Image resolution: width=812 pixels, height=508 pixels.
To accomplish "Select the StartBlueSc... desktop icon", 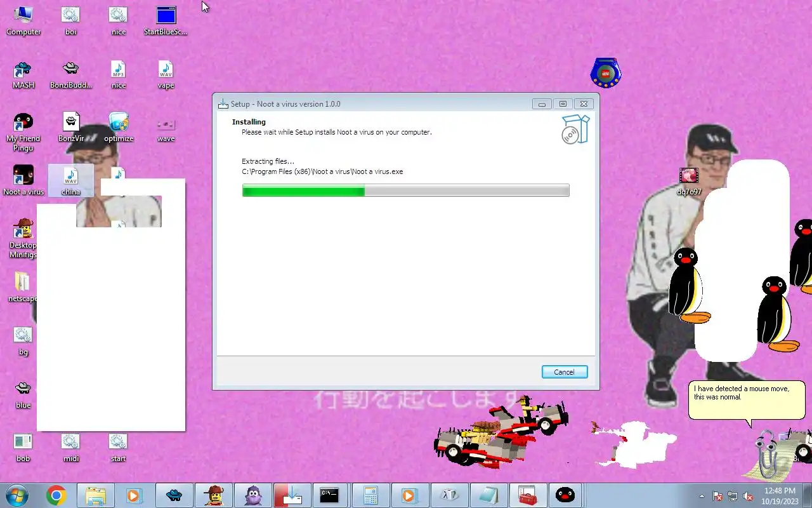I will 166,20.
